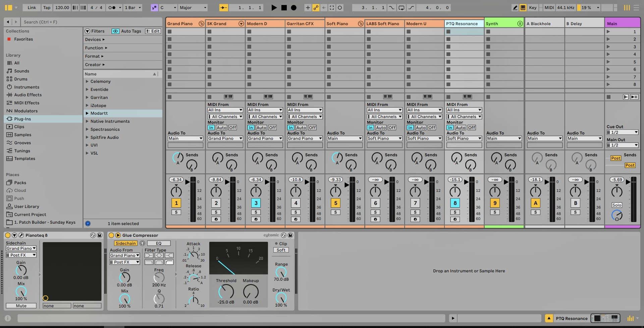The image size is (644, 328).
Task: Click the hot-swap icon on the Synth track
Action: [x=520, y=23]
